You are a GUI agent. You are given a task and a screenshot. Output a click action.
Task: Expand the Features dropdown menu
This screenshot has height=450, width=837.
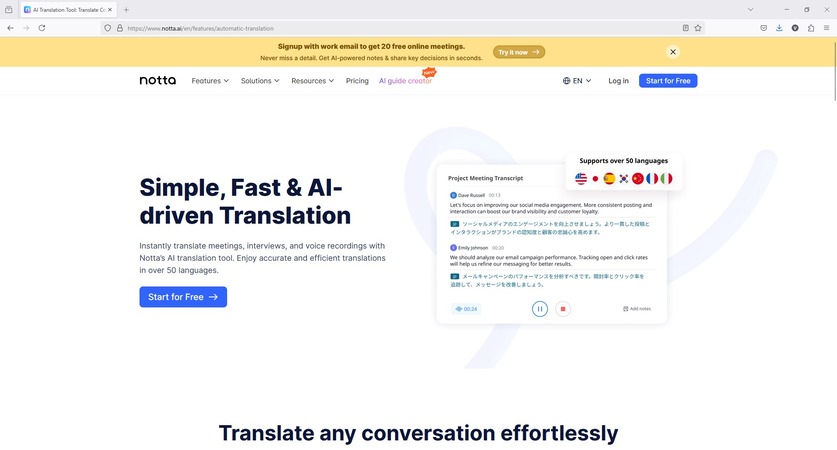click(210, 81)
